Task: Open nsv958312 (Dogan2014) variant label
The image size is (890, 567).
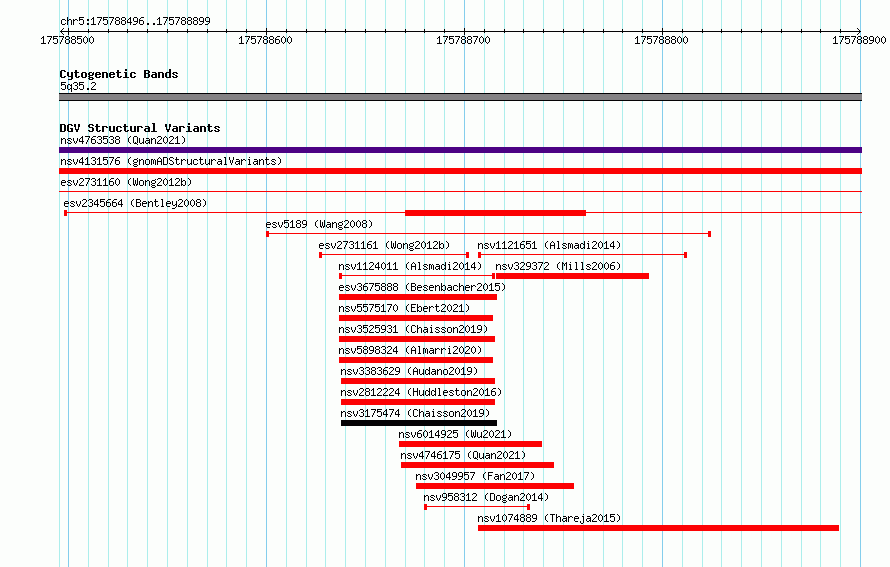Action: [x=486, y=497]
